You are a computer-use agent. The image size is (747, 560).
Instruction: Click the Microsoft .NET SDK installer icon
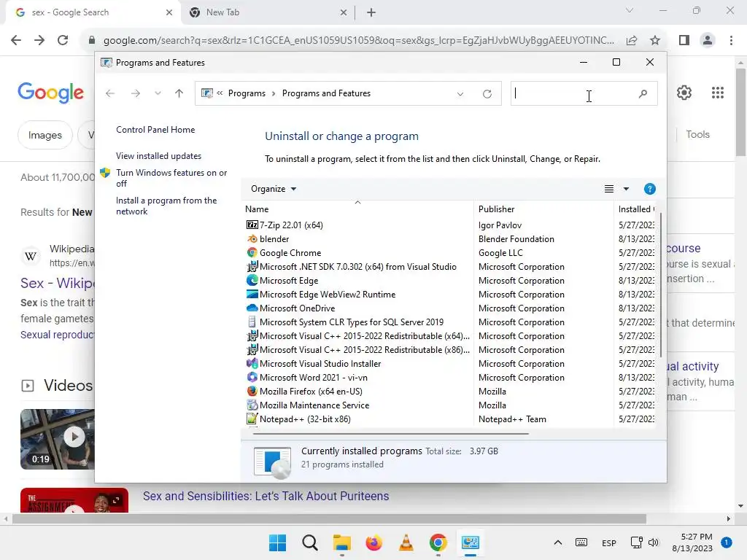(x=252, y=267)
